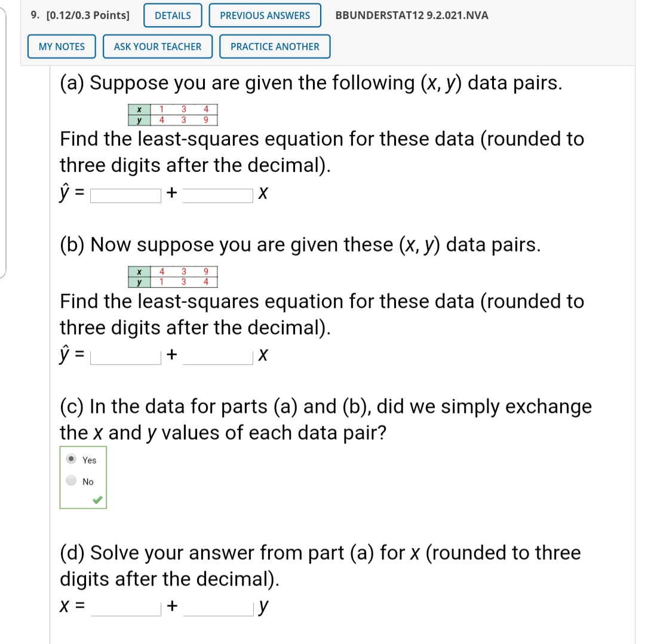Click the answer box outlining Yes and No options
The image size is (645, 644).
(83, 477)
